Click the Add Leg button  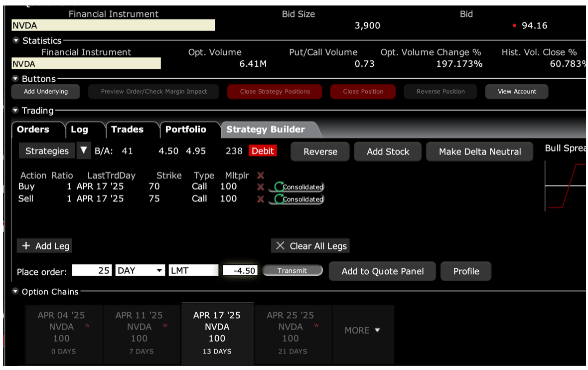tap(45, 246)
